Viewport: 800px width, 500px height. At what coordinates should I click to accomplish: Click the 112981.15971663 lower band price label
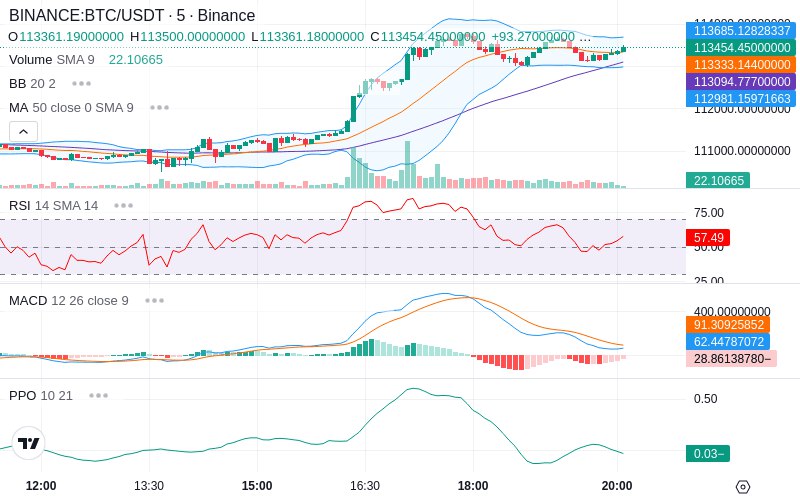pos(742,98)
